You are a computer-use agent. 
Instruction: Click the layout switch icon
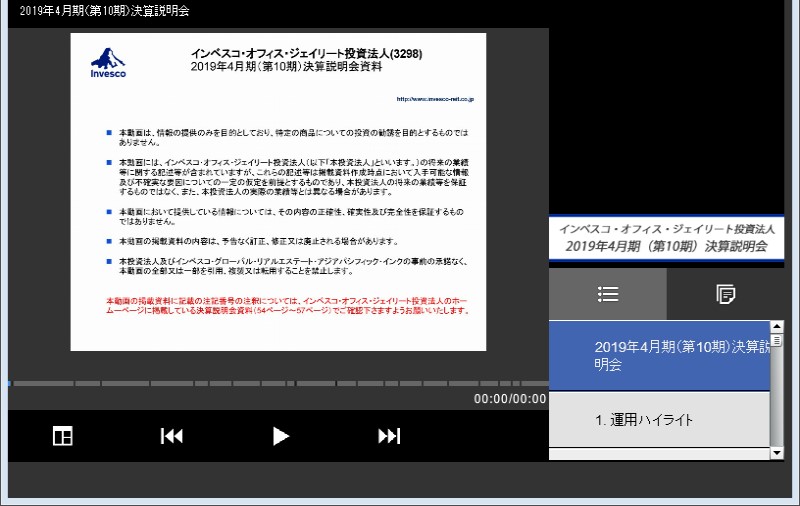[63, 436]
